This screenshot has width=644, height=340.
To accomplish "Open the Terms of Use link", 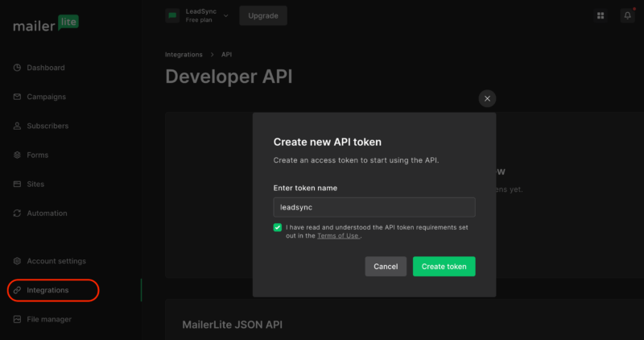I will point(337,236).
